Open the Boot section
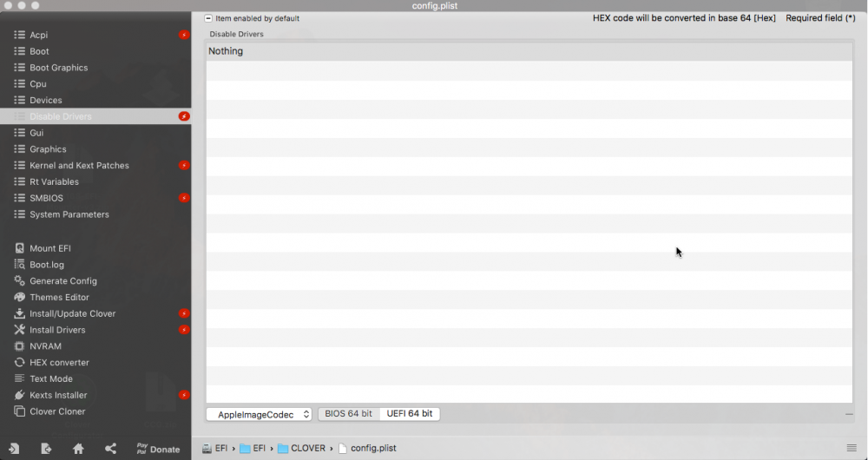Screen dimensions: 868x460 point(39,51)
